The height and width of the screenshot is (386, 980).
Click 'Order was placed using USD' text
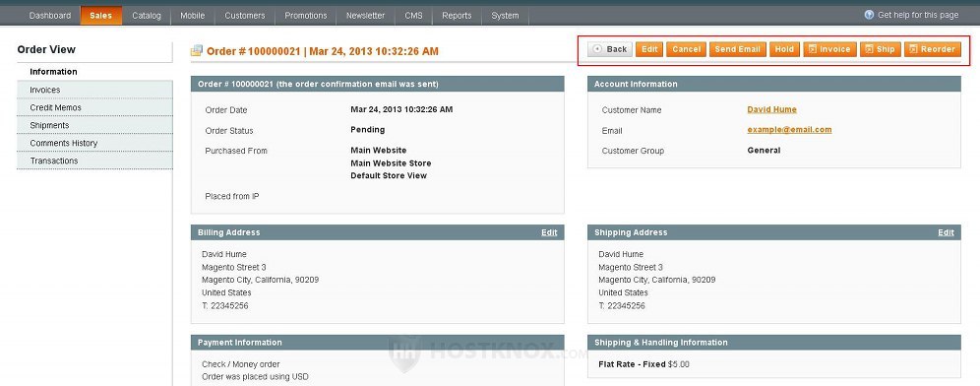pyautogui.click(x=255, y=376)
